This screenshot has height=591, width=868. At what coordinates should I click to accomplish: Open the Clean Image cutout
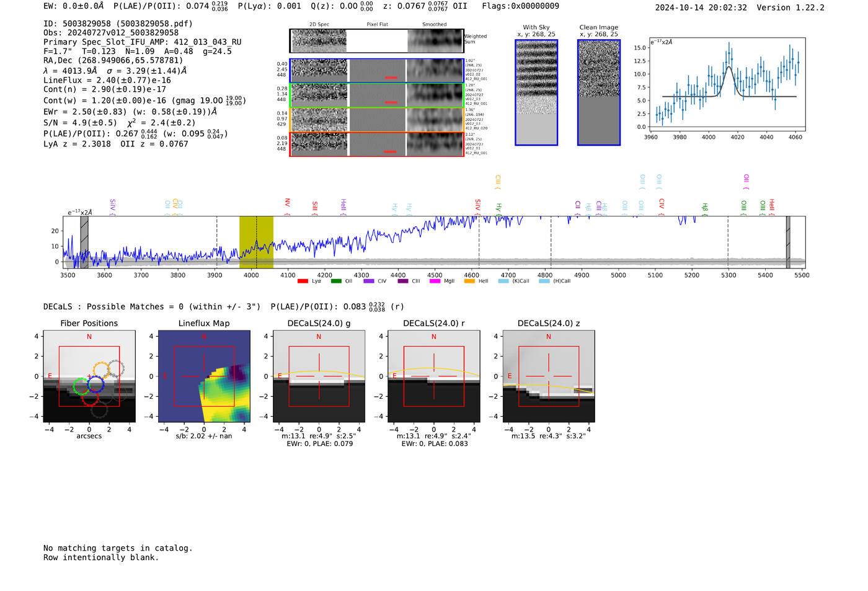click(599, 92)
